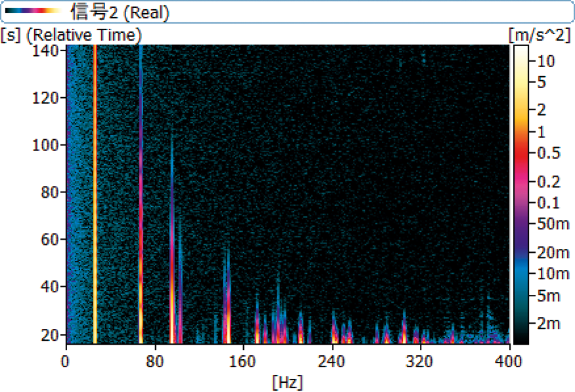Click the bright yellow spectral line near 27 Hz
Screen dimensions: 575x392
click(x=95, y=197)
